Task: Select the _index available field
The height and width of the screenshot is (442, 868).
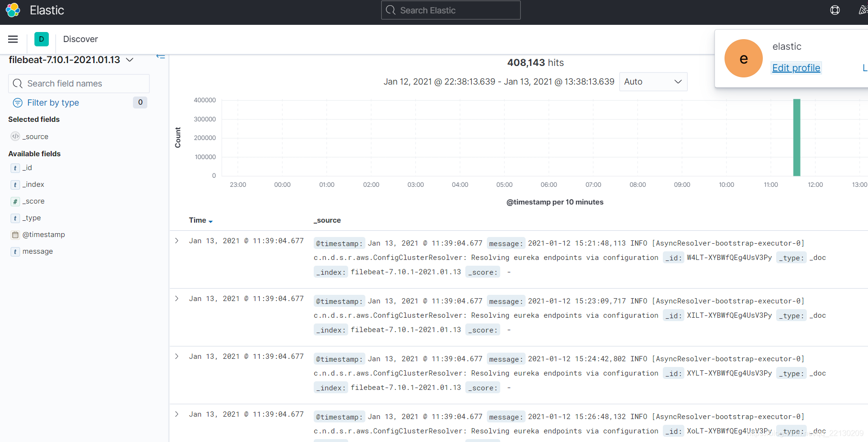Action: 33,184
